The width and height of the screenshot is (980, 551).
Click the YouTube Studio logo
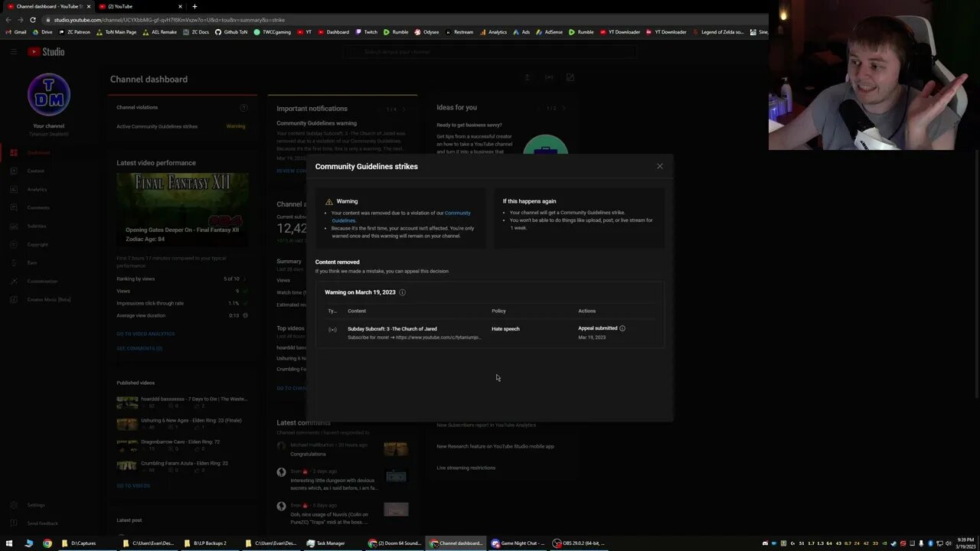click(x=46, y=52)
